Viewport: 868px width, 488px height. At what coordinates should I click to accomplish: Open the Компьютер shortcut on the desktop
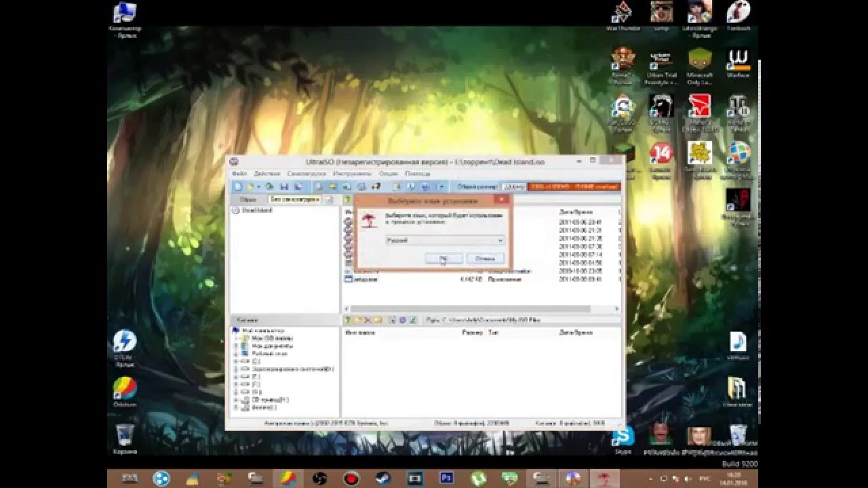pos(125,19)
